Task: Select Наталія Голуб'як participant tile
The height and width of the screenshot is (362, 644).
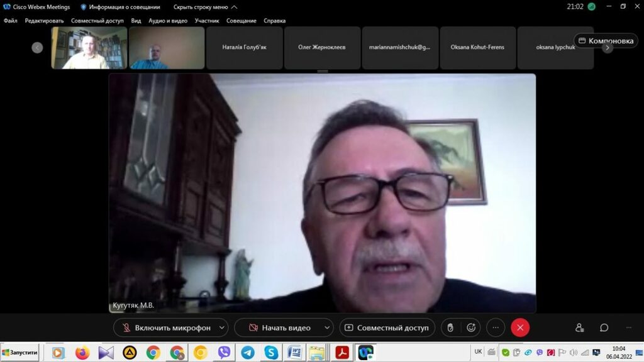Action: pyautogui.click(x=244, y=47)
